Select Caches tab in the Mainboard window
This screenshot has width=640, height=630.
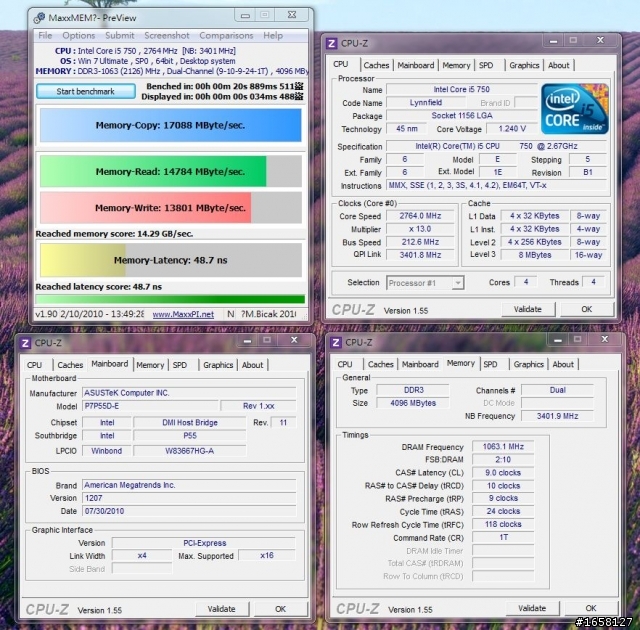point(70,365)
